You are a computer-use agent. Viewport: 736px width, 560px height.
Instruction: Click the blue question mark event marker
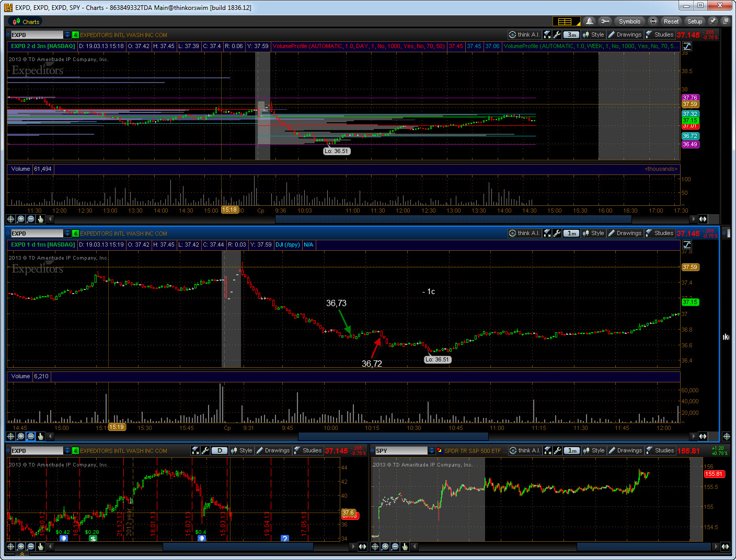tap(285, 539)
